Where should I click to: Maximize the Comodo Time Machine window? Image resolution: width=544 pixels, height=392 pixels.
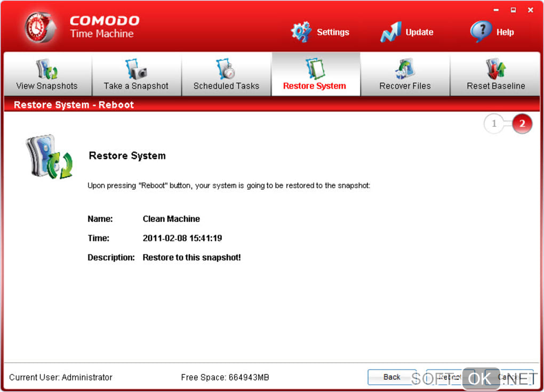click(x=513, y=10)
